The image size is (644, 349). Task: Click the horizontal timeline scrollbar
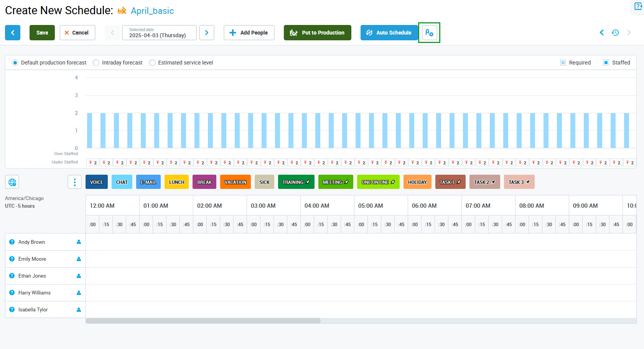click(x=203, y=321)
